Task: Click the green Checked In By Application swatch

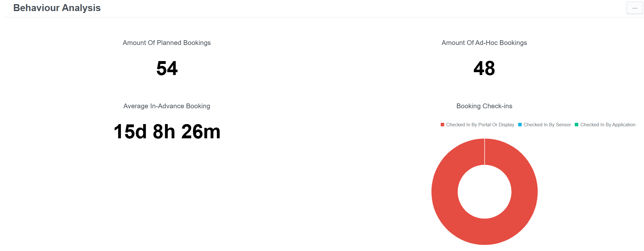Action: coord(576,125)
